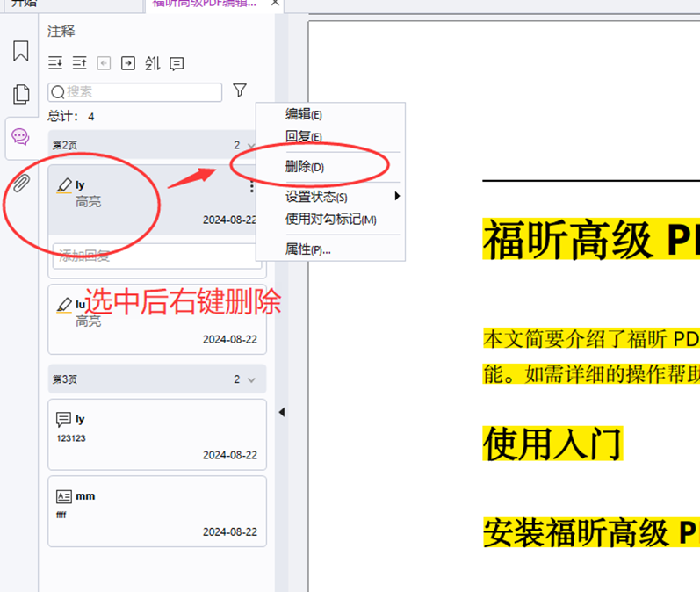Click the highlighted heading 安装福昕高级
This screenshot has width=700, height=592.
click(x=591, y=532)
